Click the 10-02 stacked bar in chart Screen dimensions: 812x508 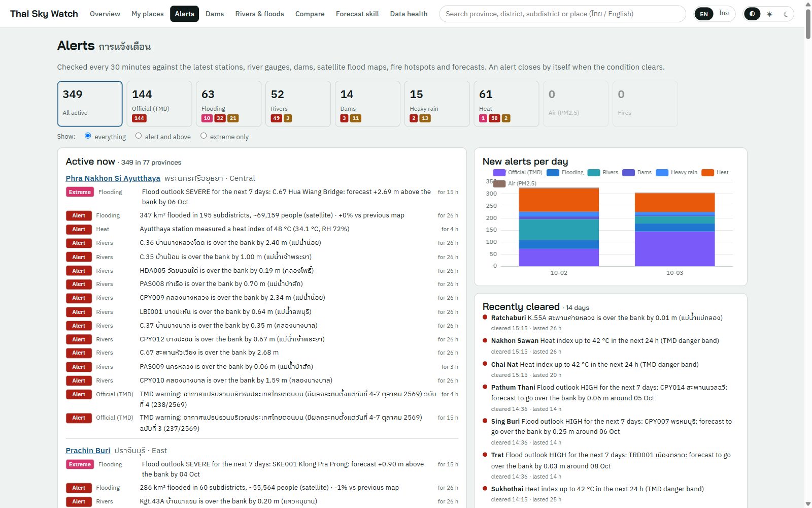click(x=559, y=227)
